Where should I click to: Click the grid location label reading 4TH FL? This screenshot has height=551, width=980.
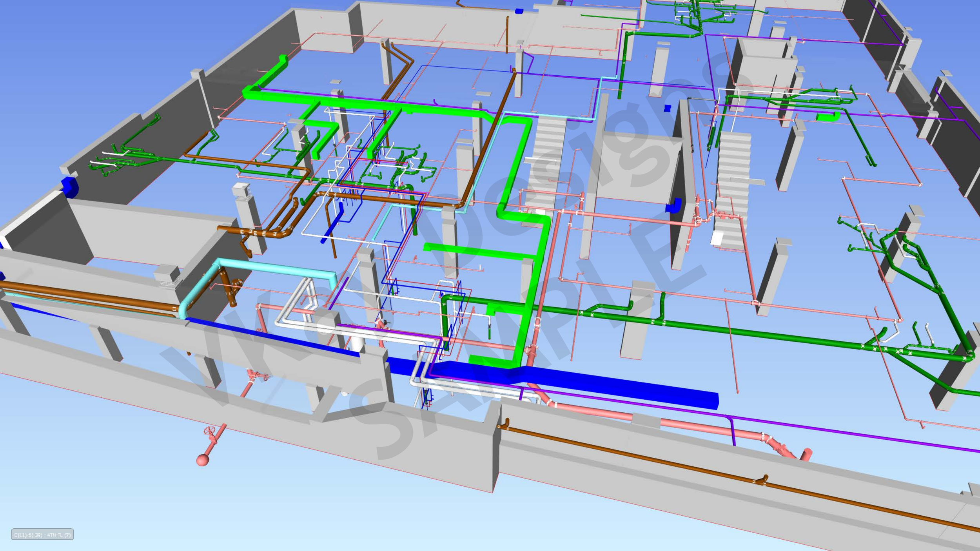click(x=42, y=535)
